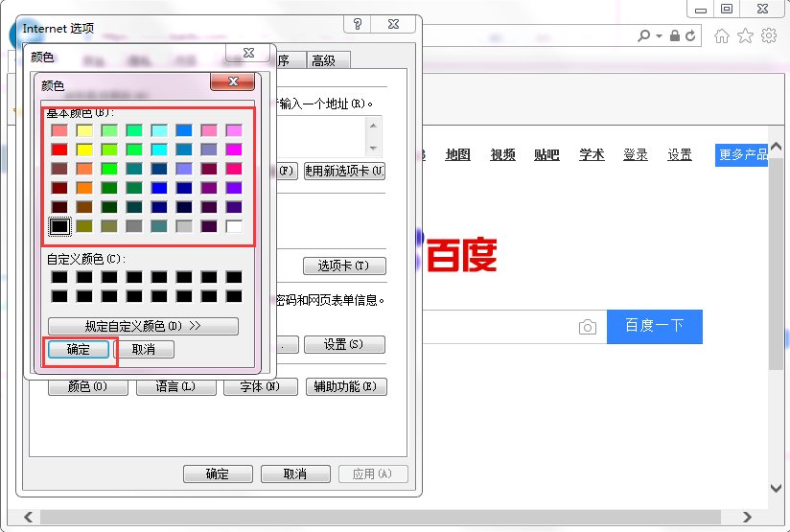Select the light gray swatch in bottom row

click(184, 226)
